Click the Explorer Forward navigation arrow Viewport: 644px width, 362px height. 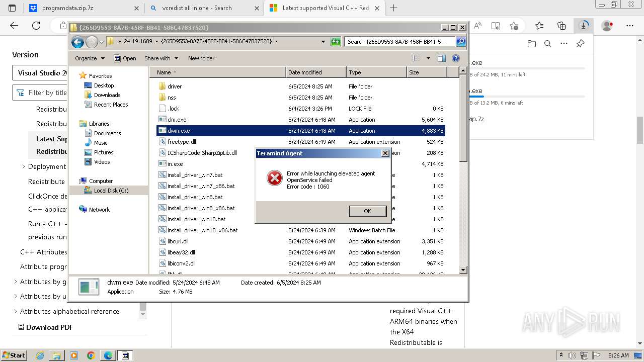pos(92,42)
